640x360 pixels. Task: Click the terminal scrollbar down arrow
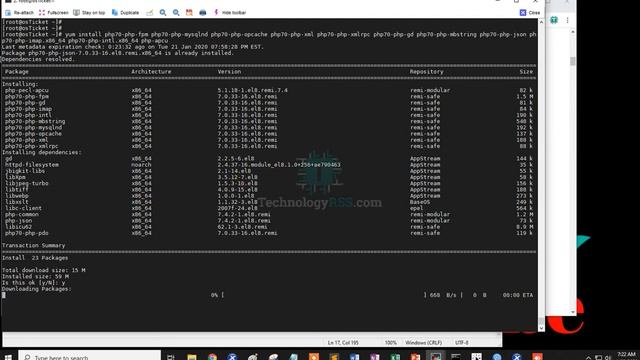point(541,328)
